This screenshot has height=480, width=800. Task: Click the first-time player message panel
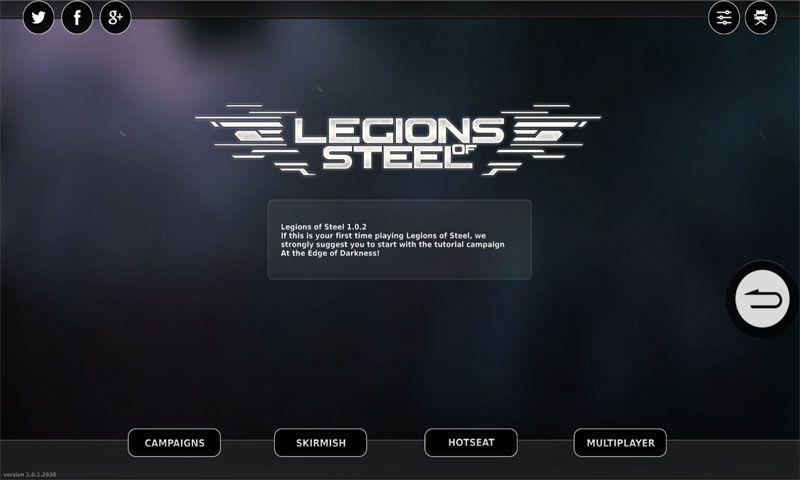coord(399,240)
